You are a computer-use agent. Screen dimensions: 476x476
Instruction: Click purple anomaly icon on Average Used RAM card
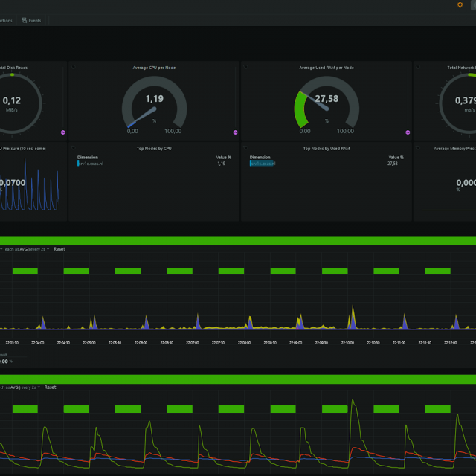point(408,132)
